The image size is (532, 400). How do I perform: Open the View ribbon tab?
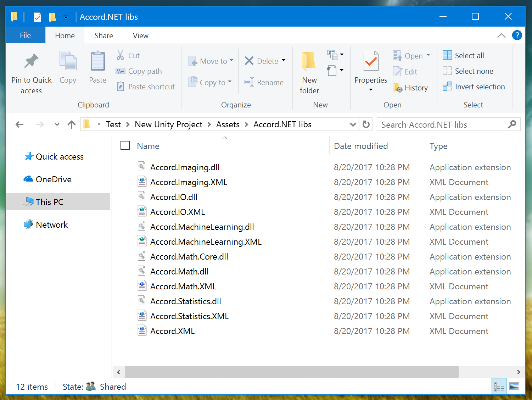point(140,36)
